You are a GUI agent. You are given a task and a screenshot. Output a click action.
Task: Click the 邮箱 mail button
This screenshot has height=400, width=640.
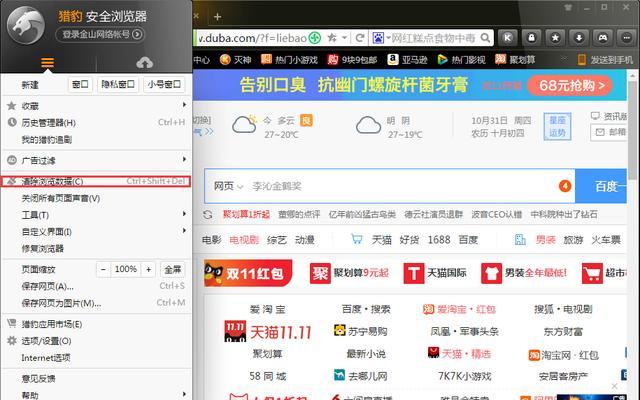tap(609, 133)
